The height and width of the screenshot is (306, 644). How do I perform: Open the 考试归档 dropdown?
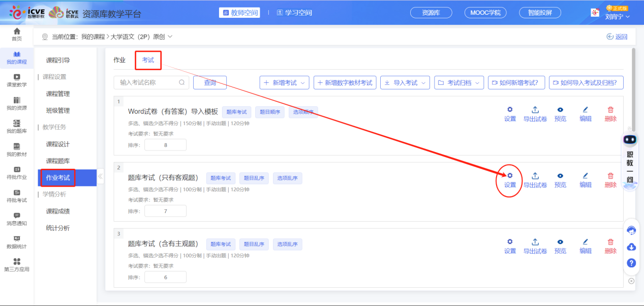tap(459, 82)
